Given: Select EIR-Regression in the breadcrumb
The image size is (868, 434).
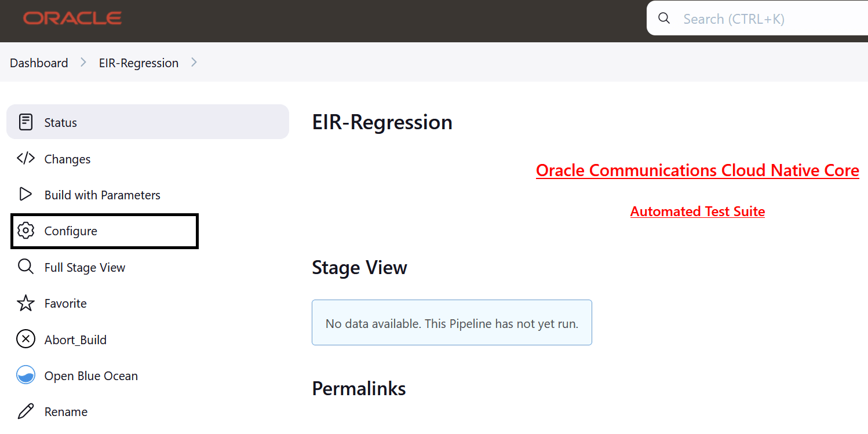Looking at the screenshot, I should click(x=138, y=63).
